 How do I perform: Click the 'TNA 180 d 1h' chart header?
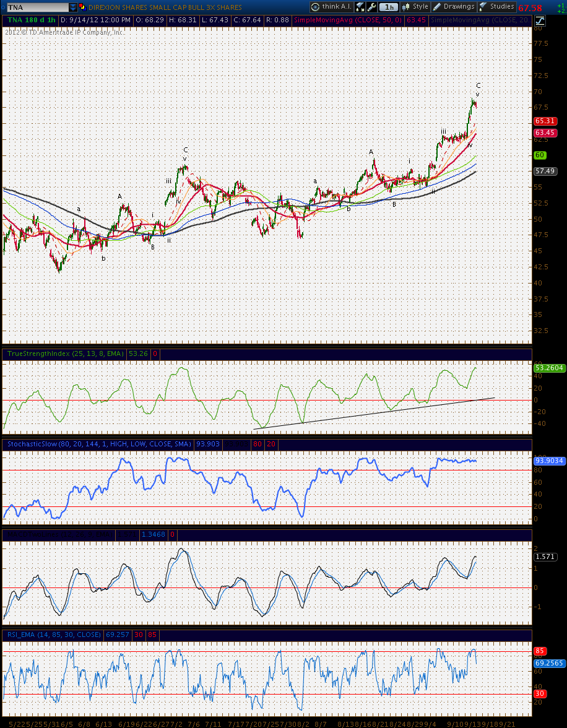pos(30,20)
